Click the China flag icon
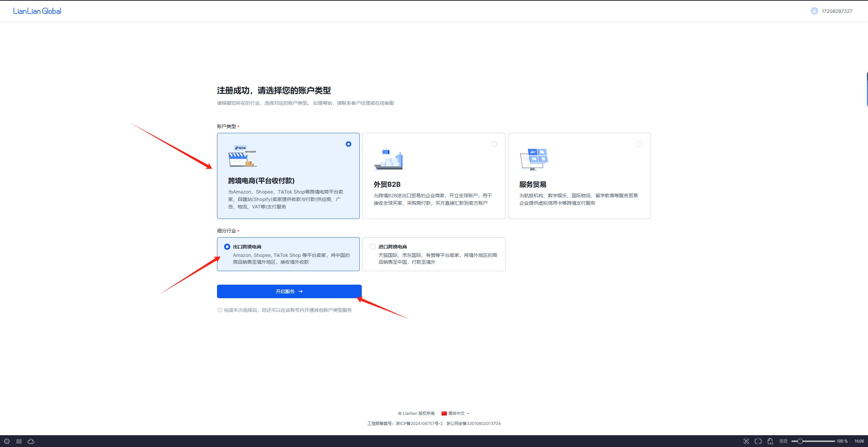Viewport: 868px width, 447px height. point(444,413)
